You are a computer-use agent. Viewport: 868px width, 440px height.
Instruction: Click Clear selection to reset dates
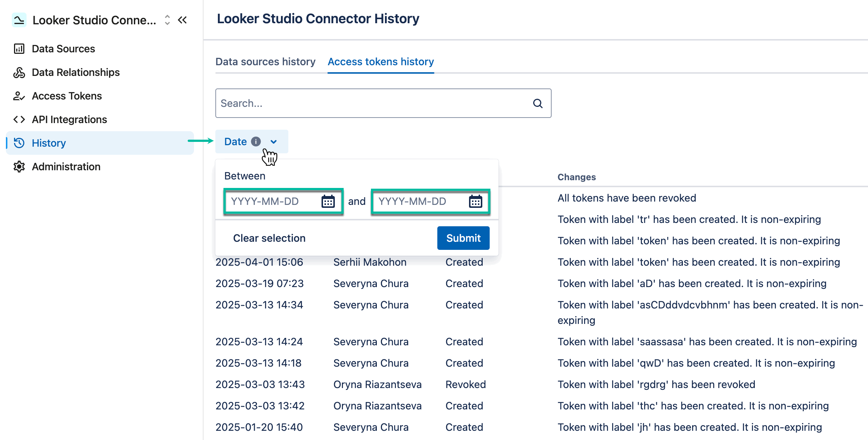click(269, 238)
